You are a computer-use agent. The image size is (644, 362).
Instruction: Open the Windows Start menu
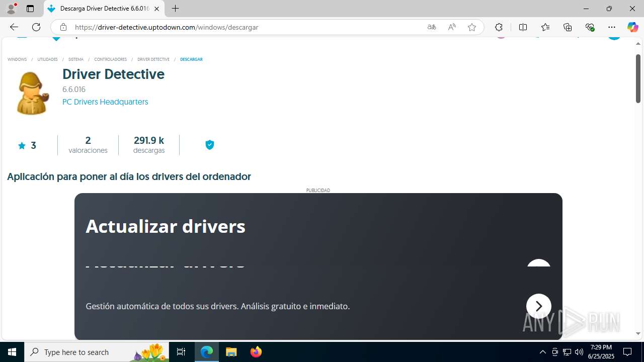pyautogui.click(x=12, y=352)
